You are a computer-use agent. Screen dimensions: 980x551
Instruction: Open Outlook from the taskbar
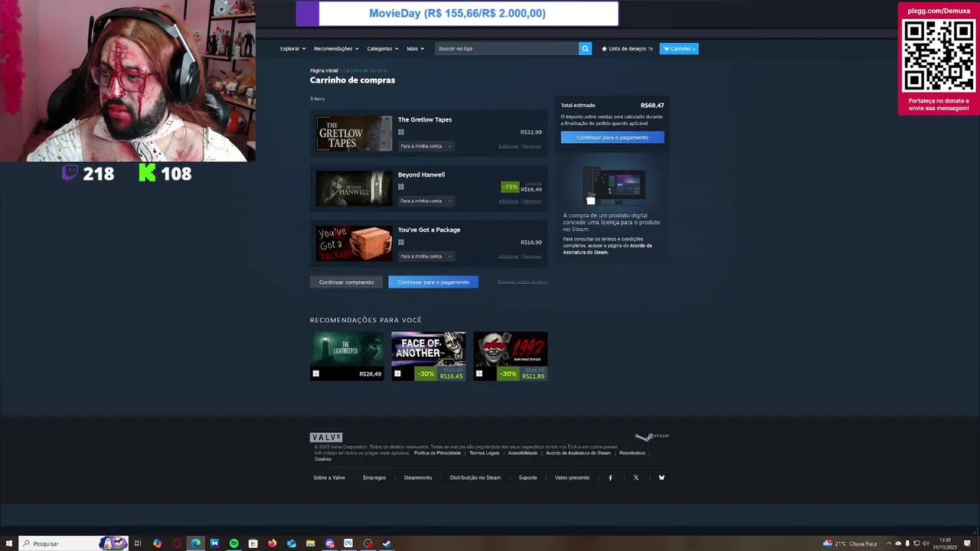[292, 543]
